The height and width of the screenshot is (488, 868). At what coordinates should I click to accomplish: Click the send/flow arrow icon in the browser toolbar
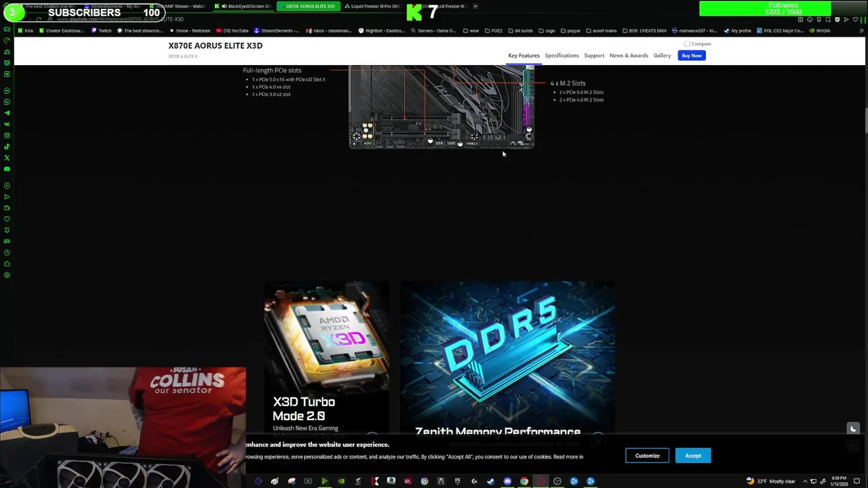click(x=846, y=20)
